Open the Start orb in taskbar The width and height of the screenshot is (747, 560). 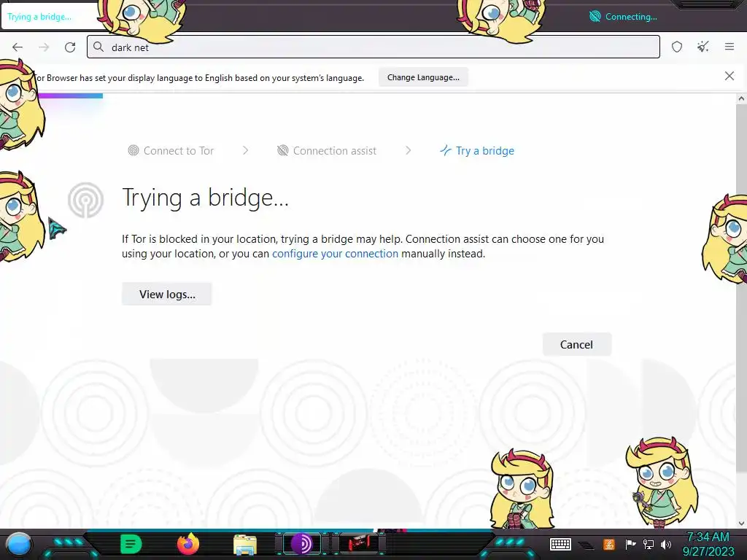point(18,544)
